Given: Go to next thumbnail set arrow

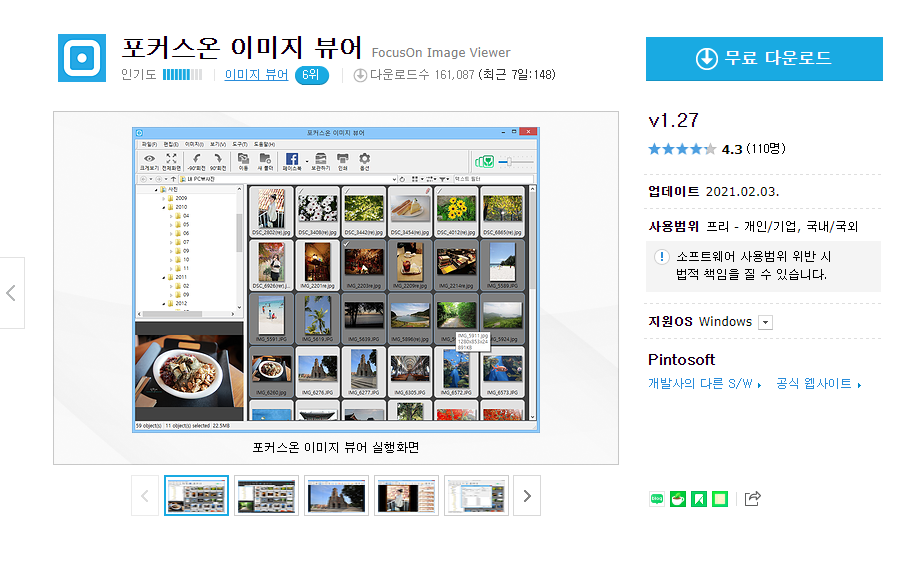Looking at the screenshot, I should [x=527, y=496].
